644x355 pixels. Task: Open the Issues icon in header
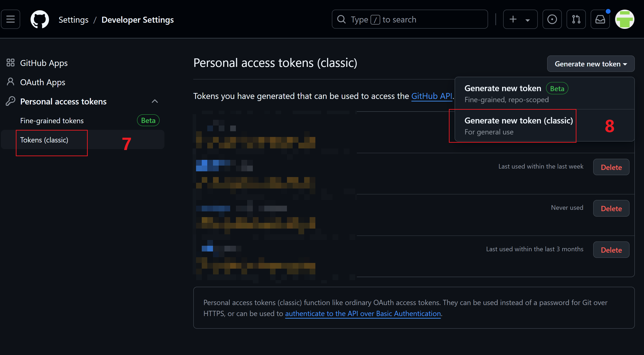[x=552, y=19]
